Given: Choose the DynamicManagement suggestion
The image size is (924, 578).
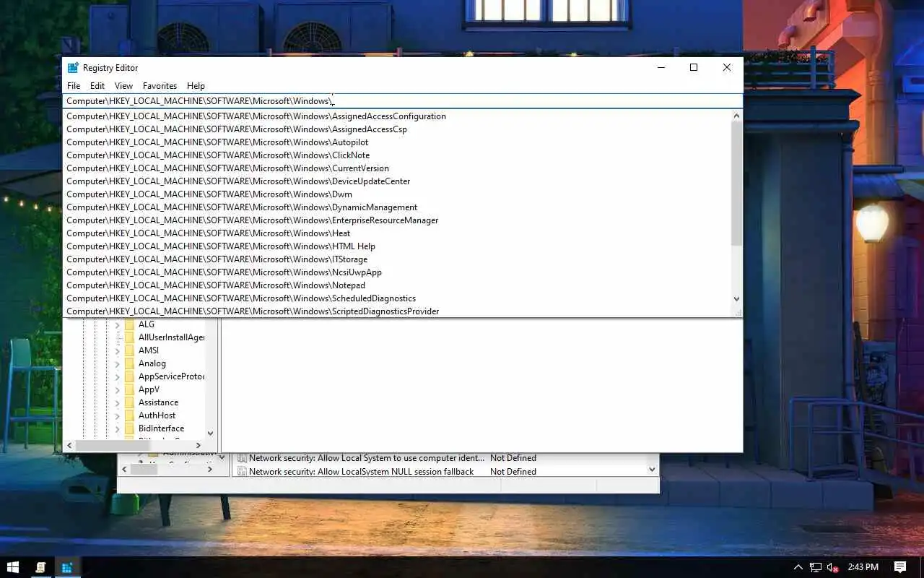Looking at the screenshot, I should 397,207.
